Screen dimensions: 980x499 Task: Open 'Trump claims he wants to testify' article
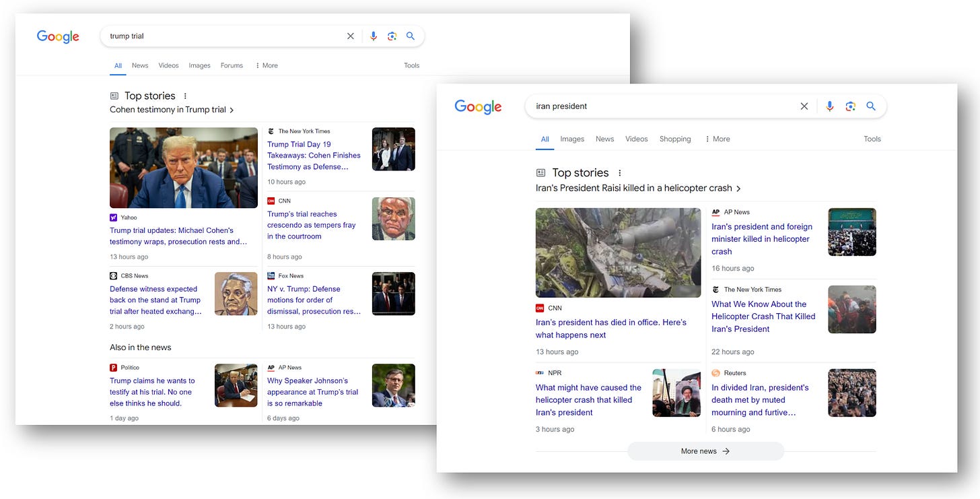tap(152, 392)
